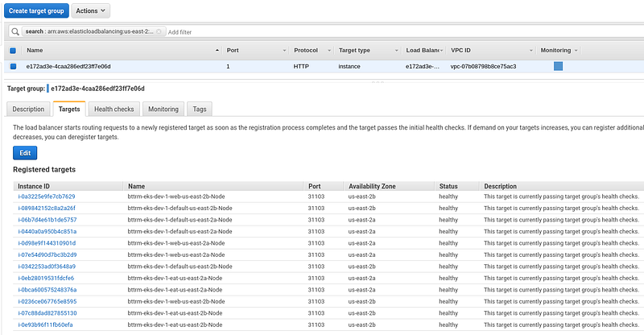Click the HTTP protocol cell
Viewport: 644px width, 335px height.
click(301, 66)
